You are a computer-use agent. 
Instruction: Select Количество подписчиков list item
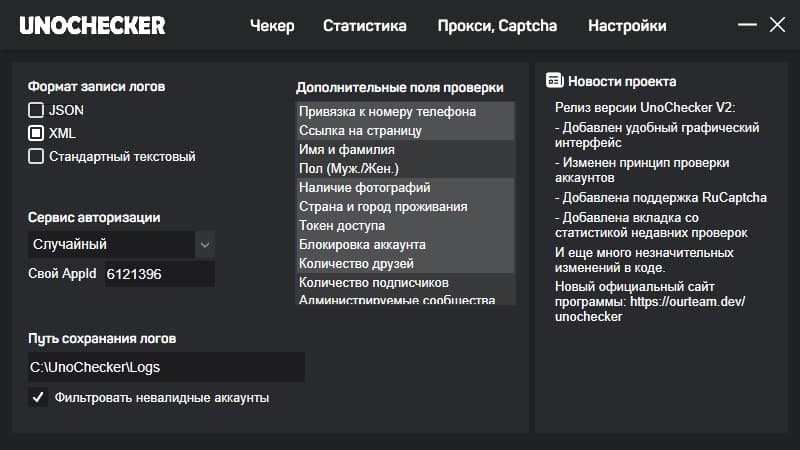405,283
